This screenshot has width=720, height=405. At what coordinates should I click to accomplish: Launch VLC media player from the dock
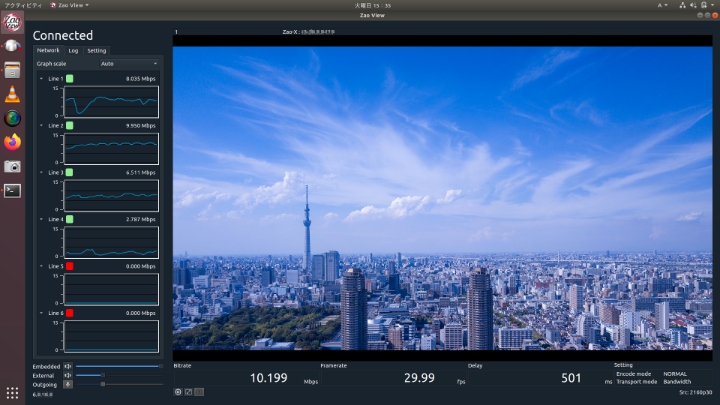12,94
